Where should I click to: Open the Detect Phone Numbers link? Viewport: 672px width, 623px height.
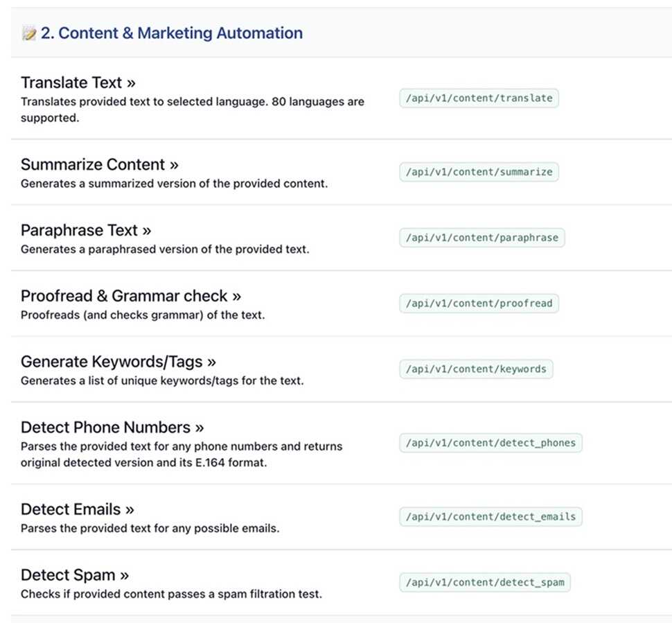[x=112, y=428]
